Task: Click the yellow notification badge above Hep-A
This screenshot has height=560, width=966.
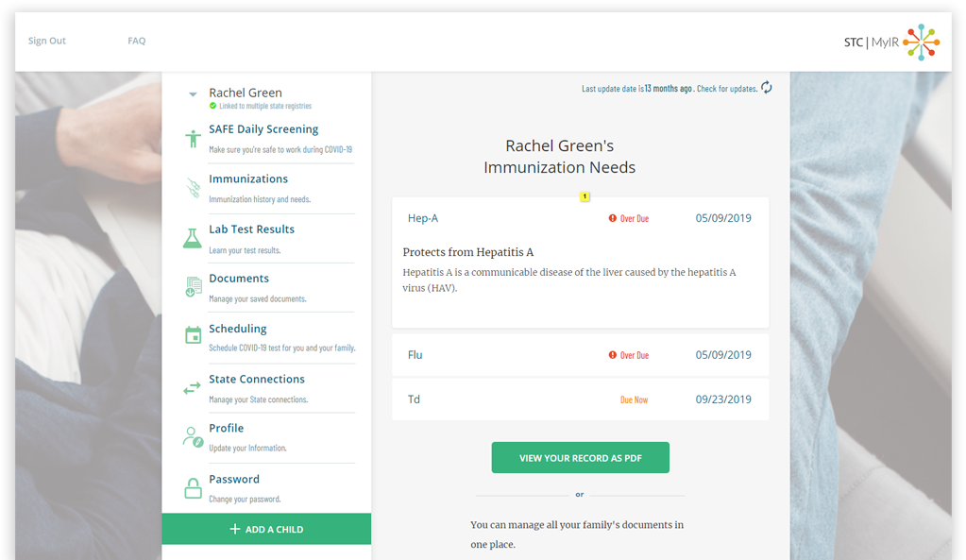Action: [x=585, y=196]
